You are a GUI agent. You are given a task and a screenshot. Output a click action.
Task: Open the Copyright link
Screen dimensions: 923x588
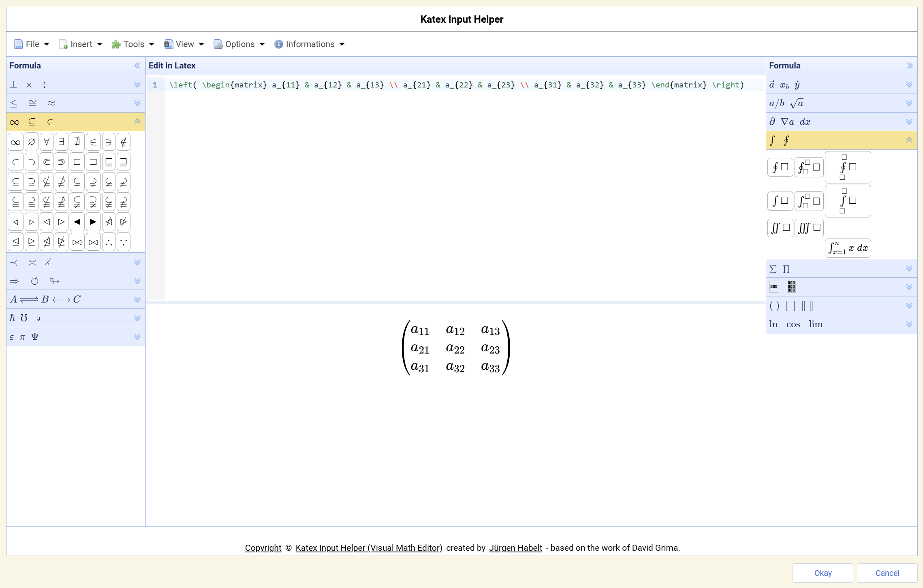click(263, 548)
